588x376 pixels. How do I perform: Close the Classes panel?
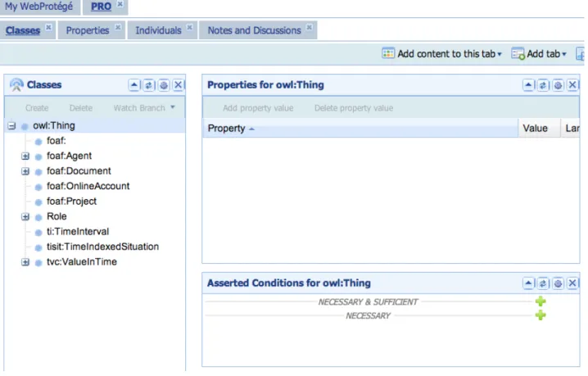point(179,85)
